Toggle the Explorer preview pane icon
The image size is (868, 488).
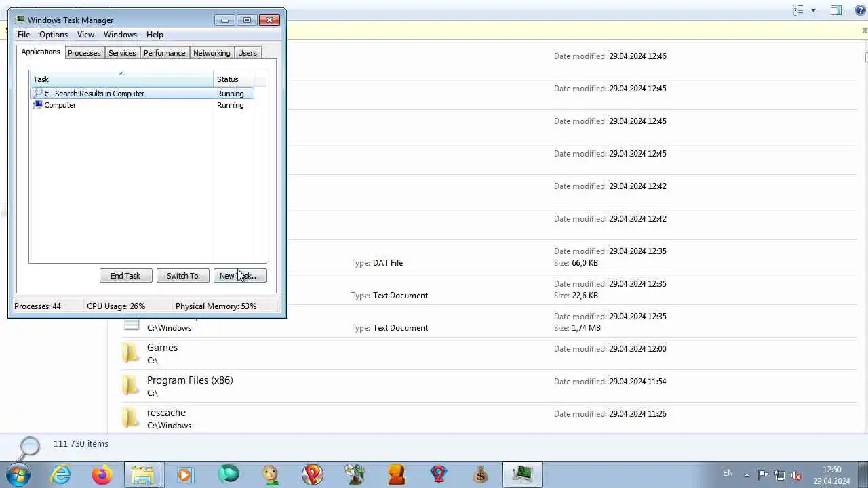(x=836, y=10)
